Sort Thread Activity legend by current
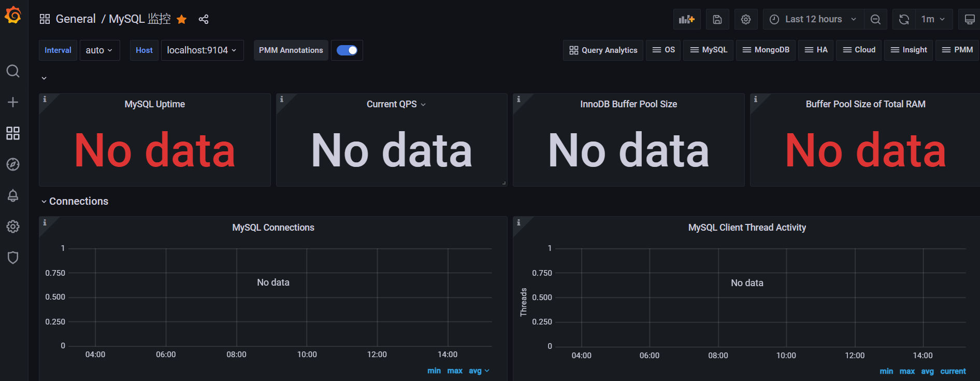 (x=953, y=371)
